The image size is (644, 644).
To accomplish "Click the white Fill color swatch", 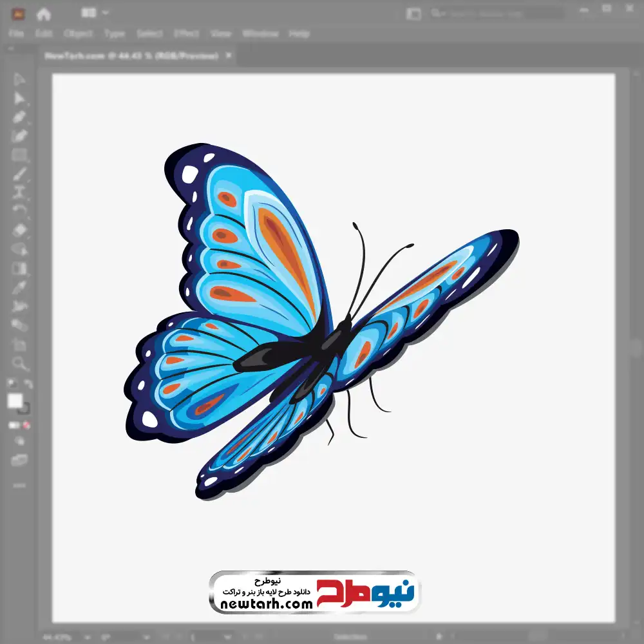I will (x=15, y=401).
